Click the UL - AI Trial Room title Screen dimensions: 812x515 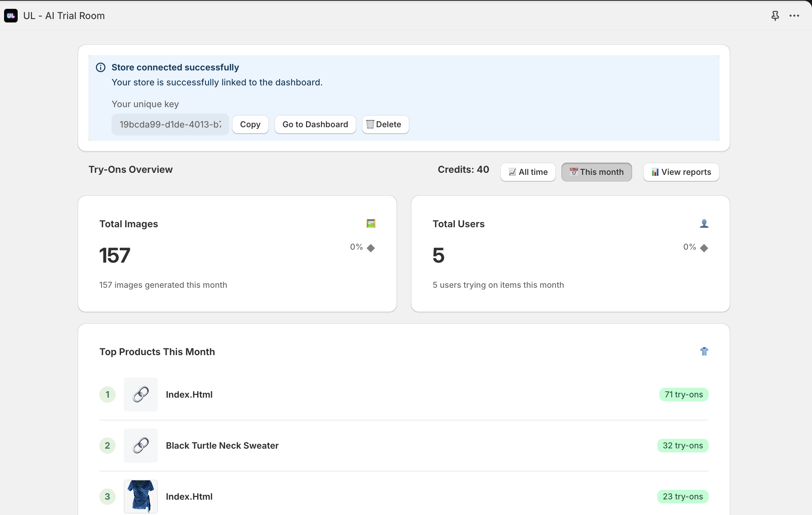coord(64,16)
